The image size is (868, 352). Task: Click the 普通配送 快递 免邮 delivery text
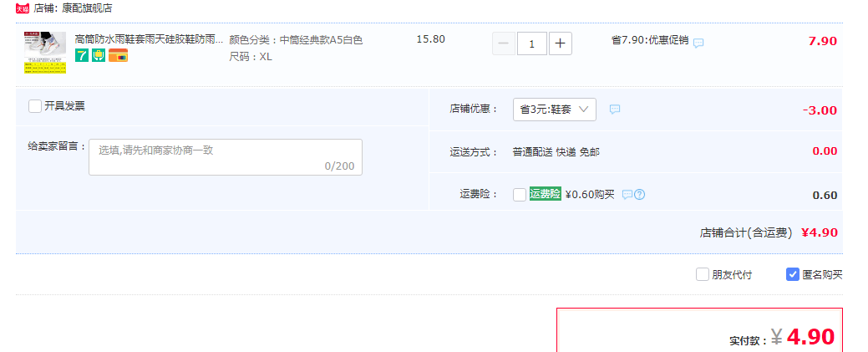[556, 152]
